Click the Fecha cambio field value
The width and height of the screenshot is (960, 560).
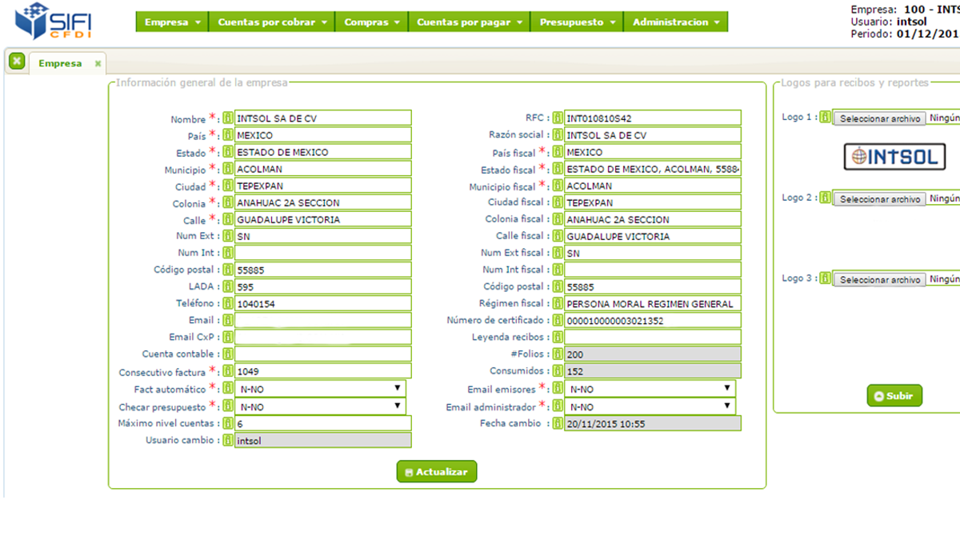pyautogui.click(x=653, y=423)
